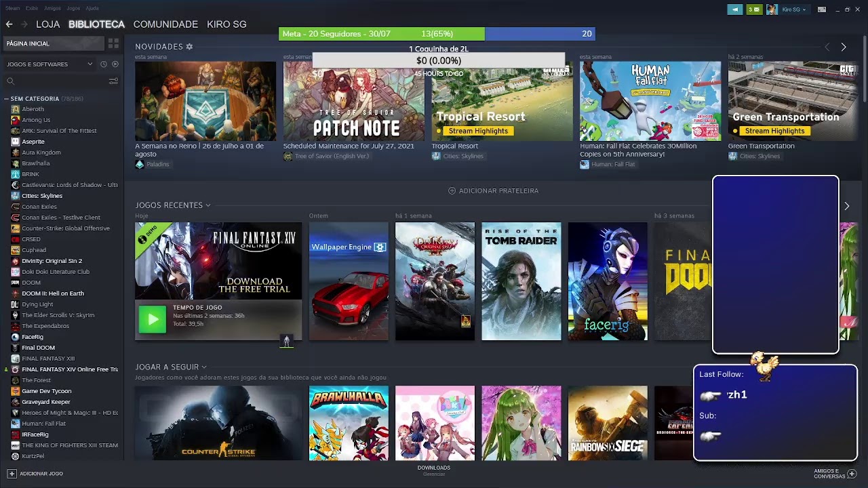Sort by recent activity clock icon
The image size is (868, 488).
[104, 64]
